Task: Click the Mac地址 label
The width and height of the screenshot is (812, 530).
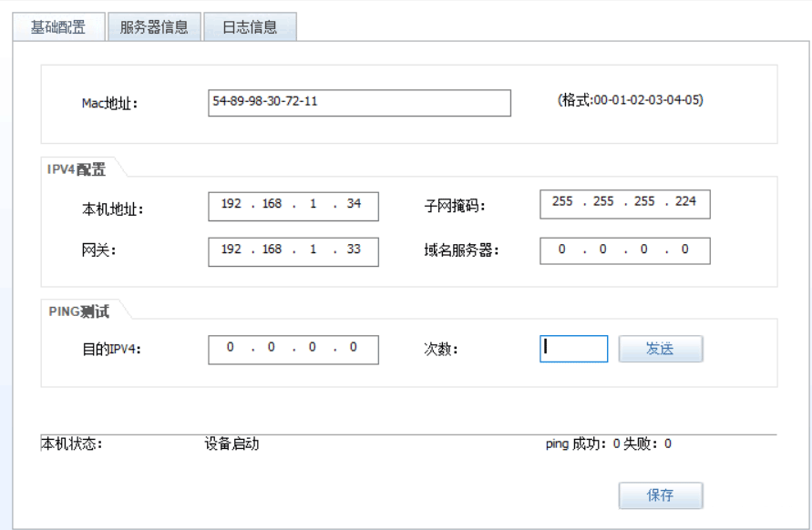Action: pyautogui.click(x=109, y=104)
